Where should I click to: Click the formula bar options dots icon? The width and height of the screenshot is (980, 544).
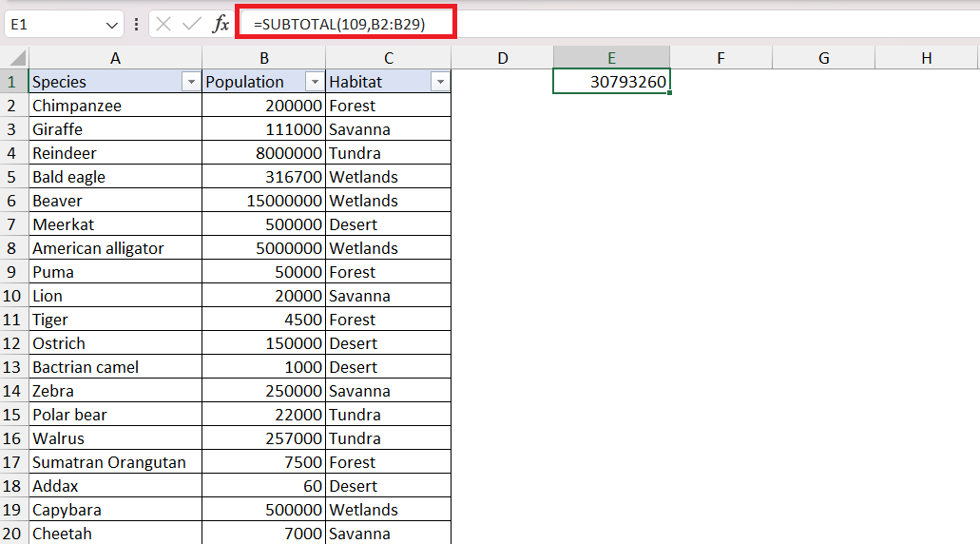point(136,25)
